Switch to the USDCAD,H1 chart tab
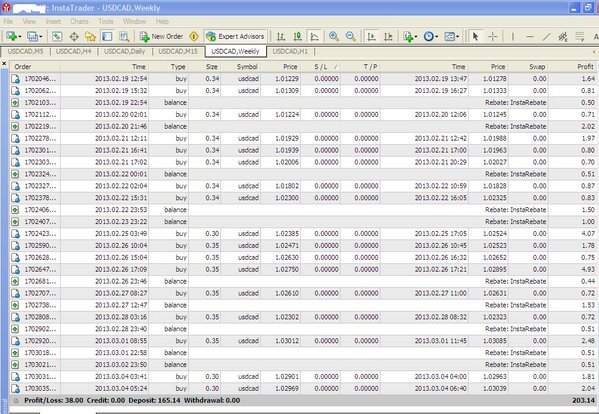599x414 pixels. [x=290, y=51]
